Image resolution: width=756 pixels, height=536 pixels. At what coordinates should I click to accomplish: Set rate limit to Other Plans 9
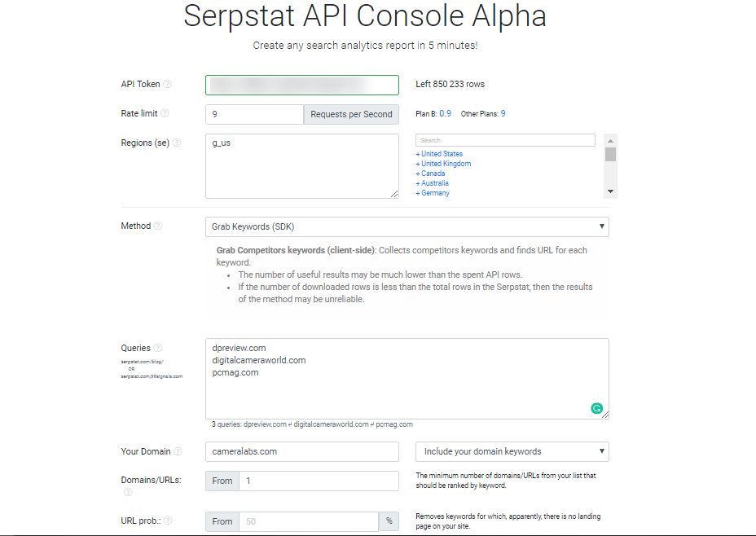(503, 114)
